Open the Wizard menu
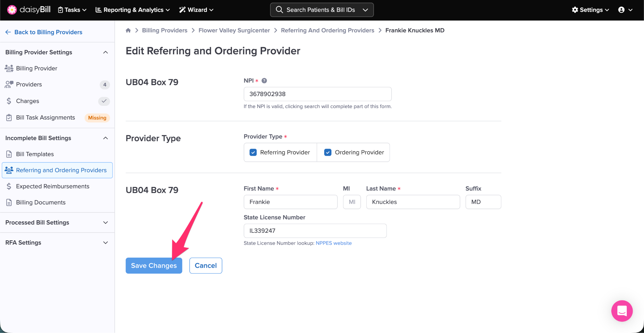This screenshot has height=333, width=644. tap(196, 10)
